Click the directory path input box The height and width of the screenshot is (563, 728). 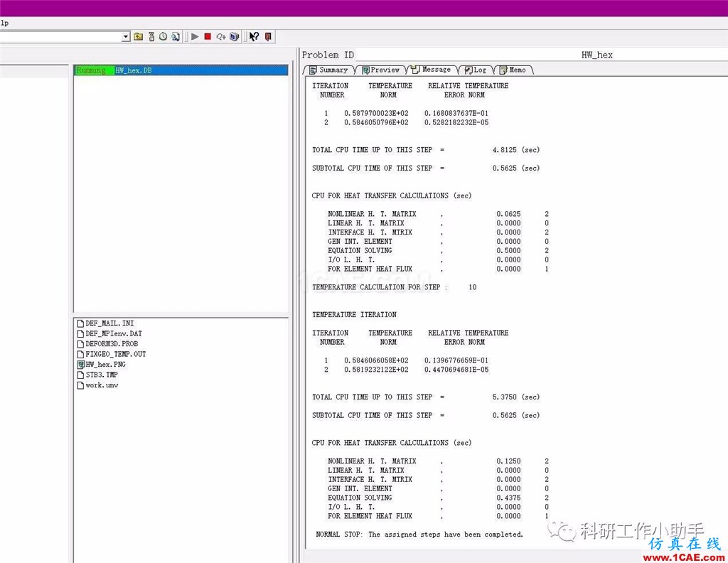point(60,37)
